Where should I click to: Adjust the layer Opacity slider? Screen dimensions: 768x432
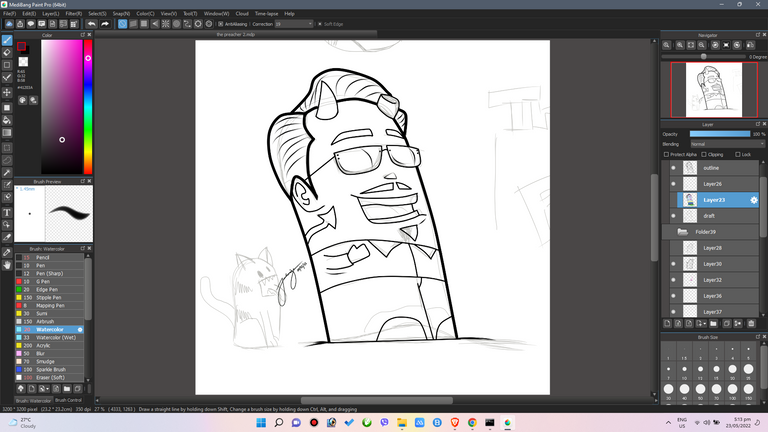coord(720,134)
